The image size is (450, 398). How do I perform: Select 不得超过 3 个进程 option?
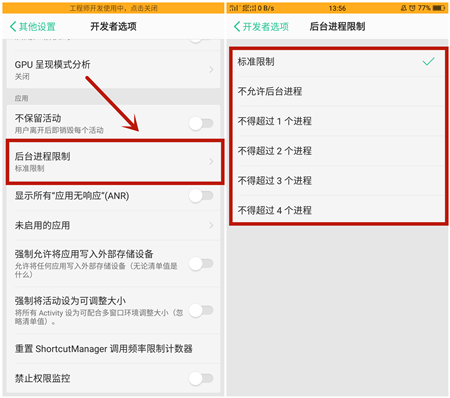pos(338,180)
